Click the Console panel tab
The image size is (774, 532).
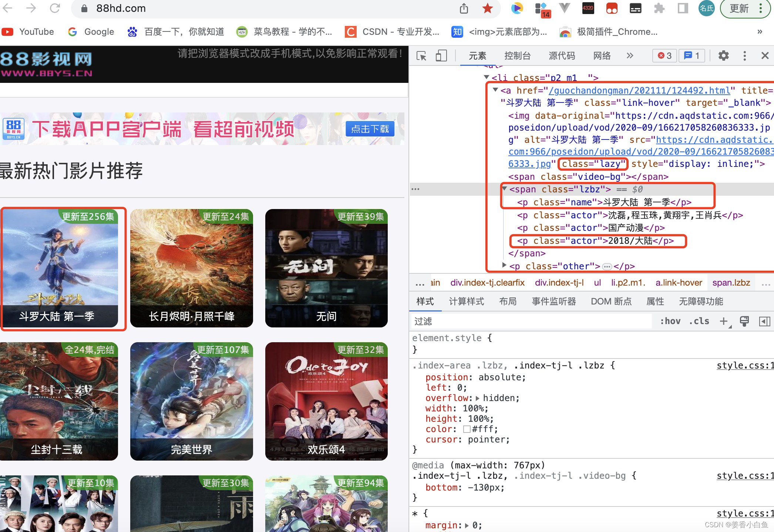point(518,55)
